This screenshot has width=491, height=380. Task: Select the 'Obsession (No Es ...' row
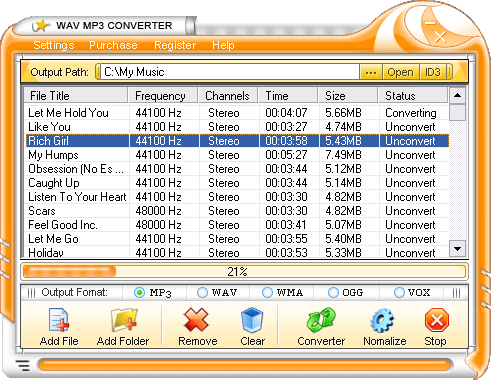[237, 169]
